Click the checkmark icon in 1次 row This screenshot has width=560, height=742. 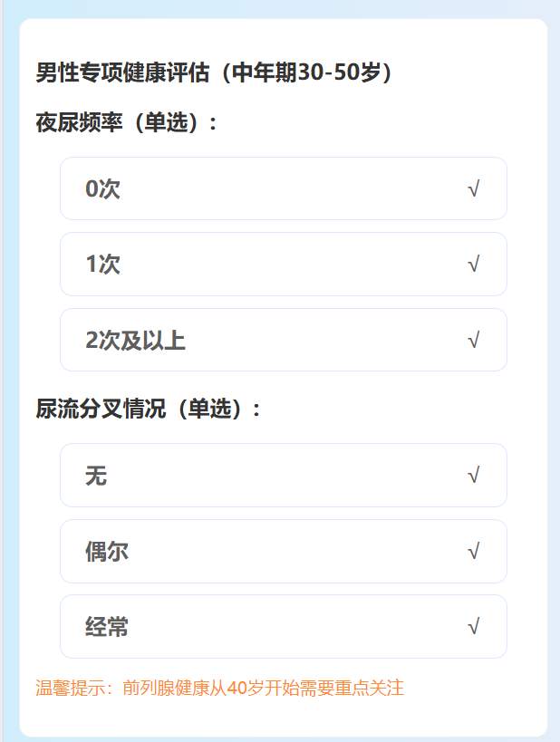click(x=474, y=264)
